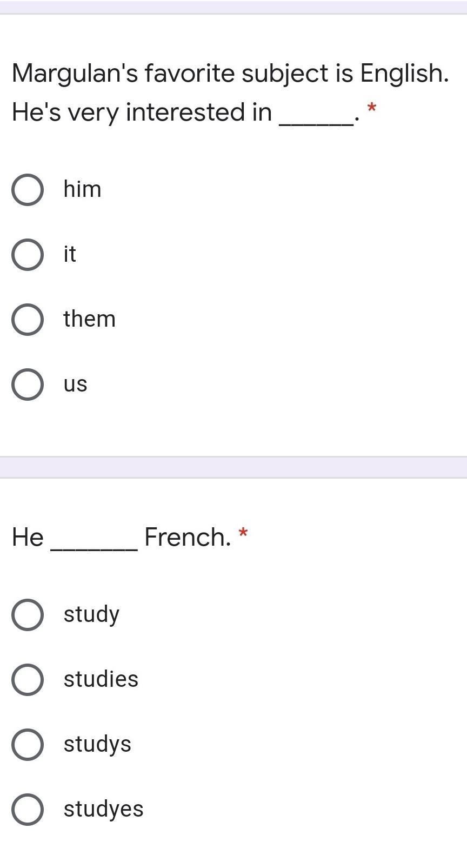Select the radio circle beside 'him'
The image size is (467, 868).
28,190
